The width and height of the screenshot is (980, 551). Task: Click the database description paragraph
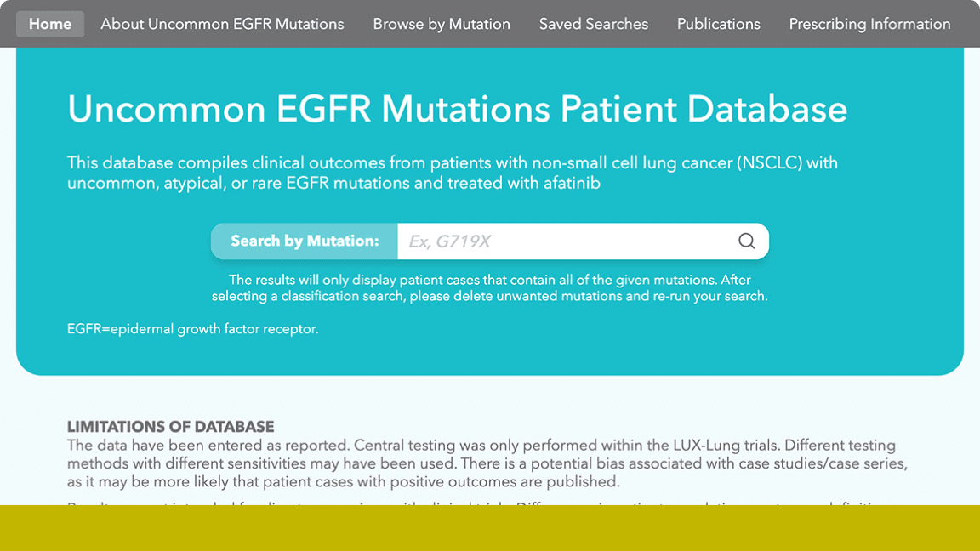click(452, 172)
